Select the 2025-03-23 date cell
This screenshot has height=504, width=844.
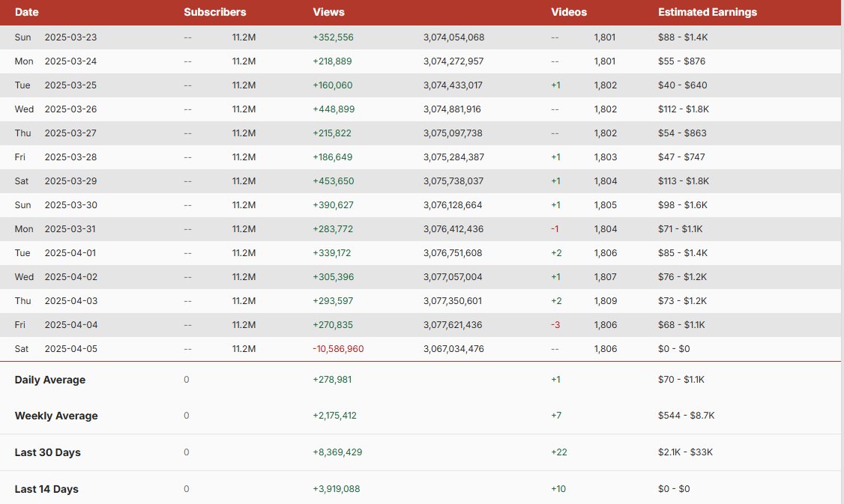click(70, 37)
